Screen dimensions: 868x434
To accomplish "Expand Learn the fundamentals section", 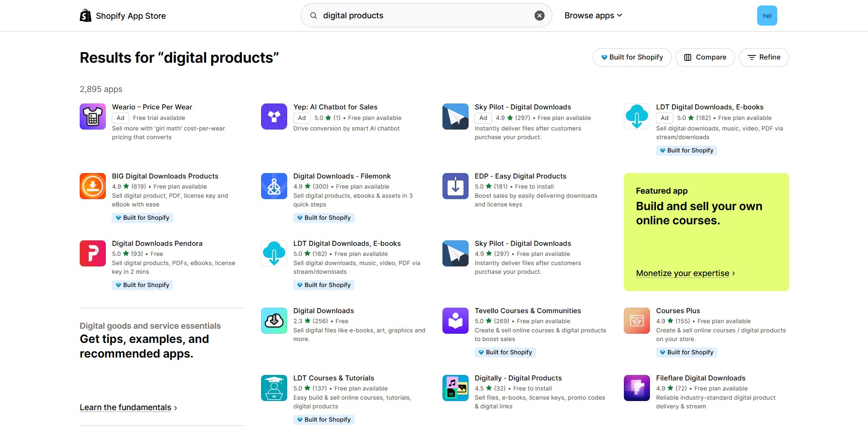I will (125, 407).
